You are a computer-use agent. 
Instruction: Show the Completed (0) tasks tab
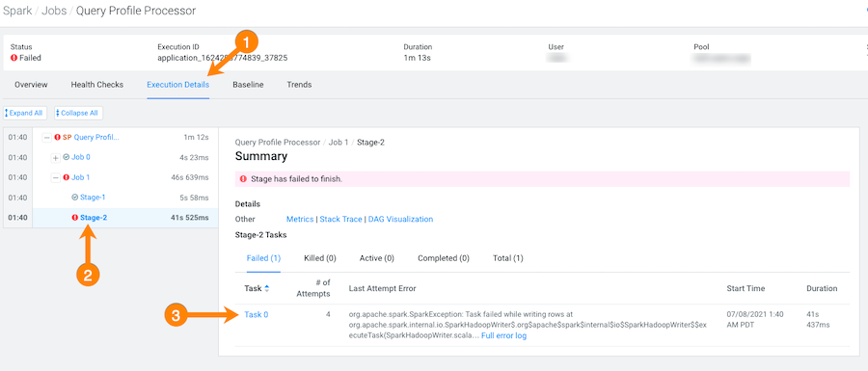click(444, 258)
